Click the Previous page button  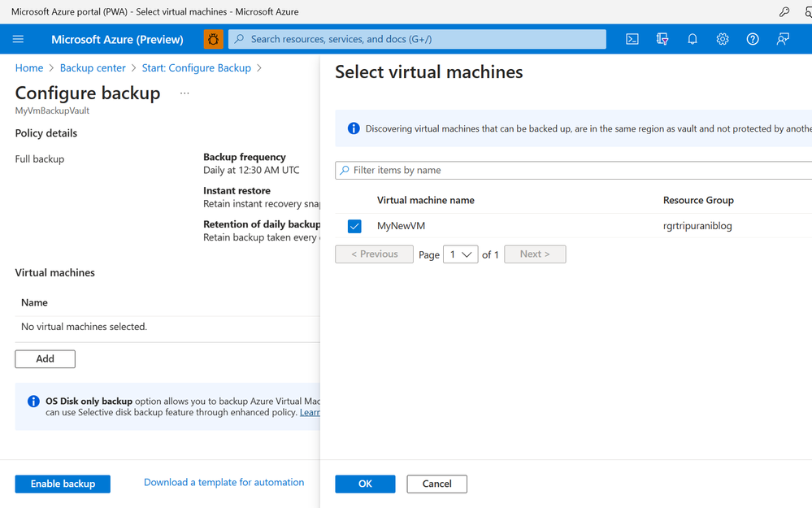click(375, 254)
